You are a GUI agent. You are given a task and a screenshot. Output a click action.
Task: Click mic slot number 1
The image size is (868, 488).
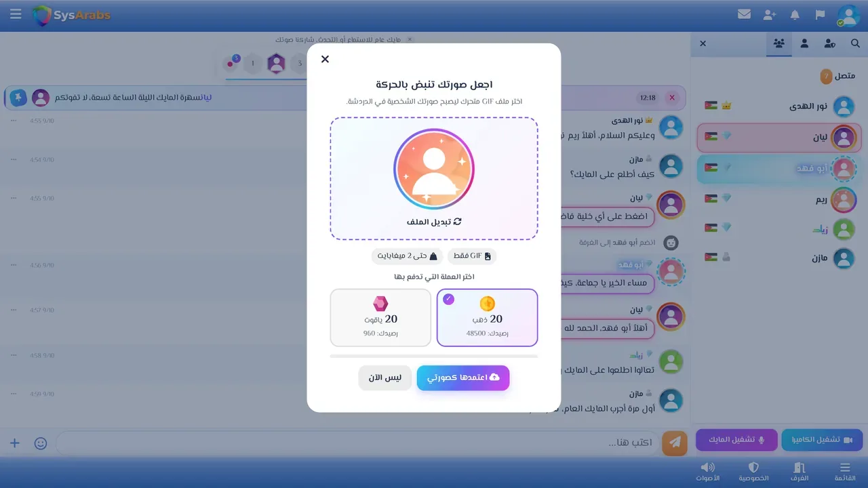[x=253, y=64]
